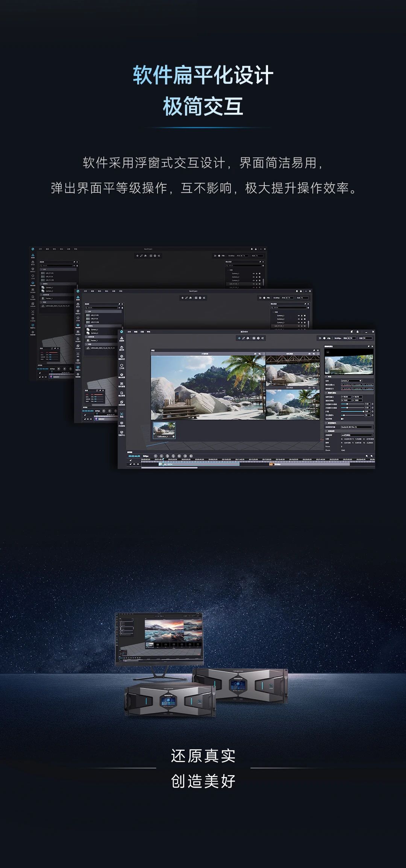Click the camera_1 name field
Screen dimensions: 406x868
click(x=351, y=381)
